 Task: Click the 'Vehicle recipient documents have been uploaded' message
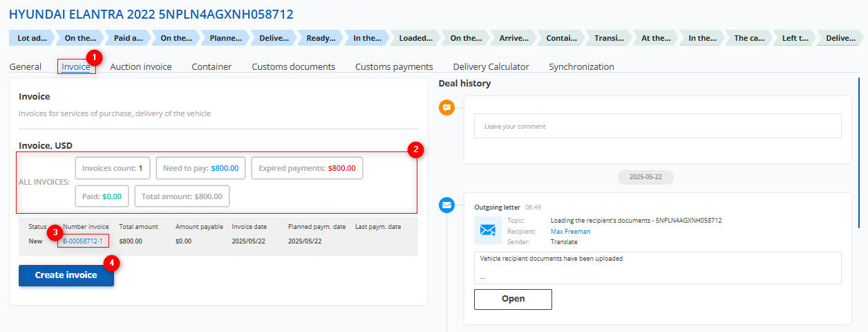coord(550,259)
